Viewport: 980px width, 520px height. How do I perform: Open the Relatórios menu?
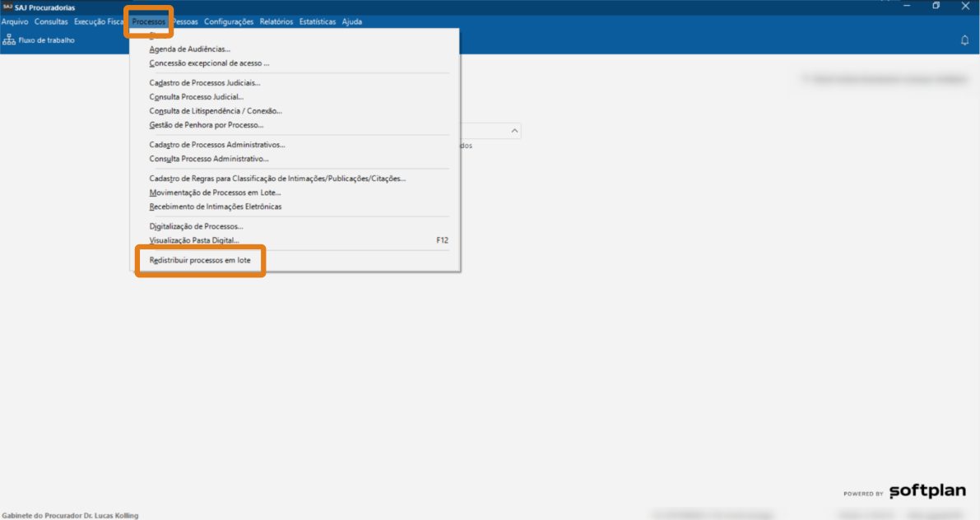276,22
